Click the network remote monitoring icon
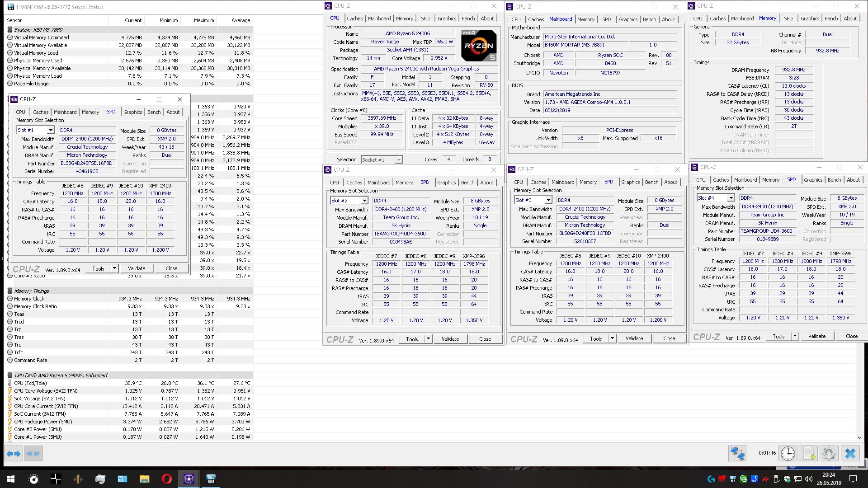This screenshot has width=868, height=488. click(737, 453)
